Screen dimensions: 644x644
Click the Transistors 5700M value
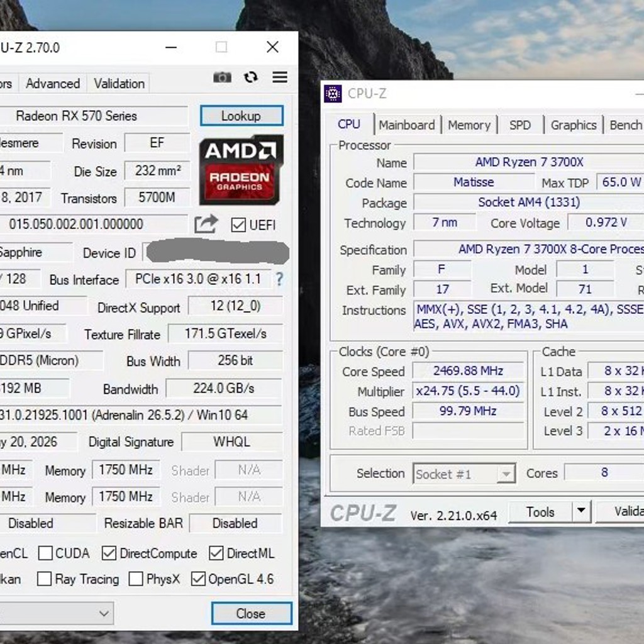[x=158, y=198]
